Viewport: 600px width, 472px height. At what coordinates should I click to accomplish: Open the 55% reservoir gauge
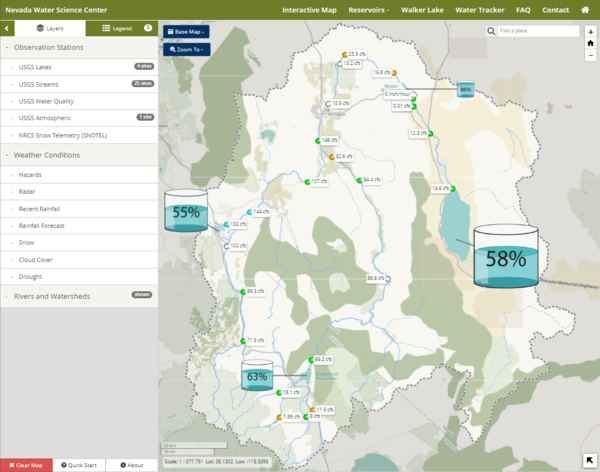click(x=186, y=211)
